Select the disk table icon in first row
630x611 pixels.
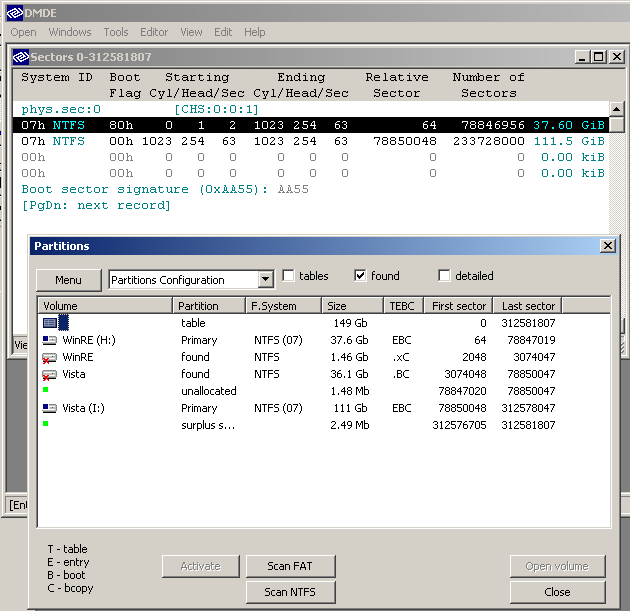point(50,323)
